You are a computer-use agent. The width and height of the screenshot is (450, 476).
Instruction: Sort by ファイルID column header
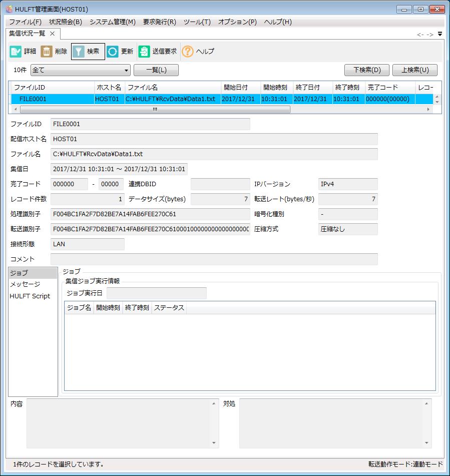(x=53, y=88)
